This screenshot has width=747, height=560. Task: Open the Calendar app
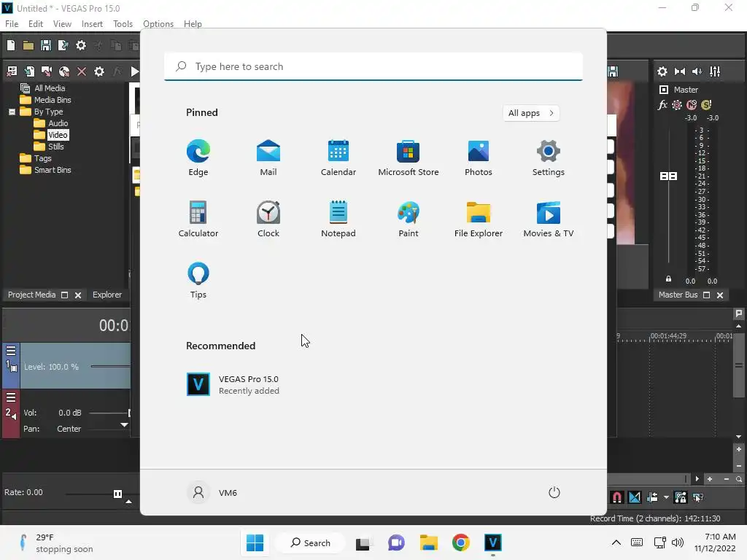[x=338, y=157]
